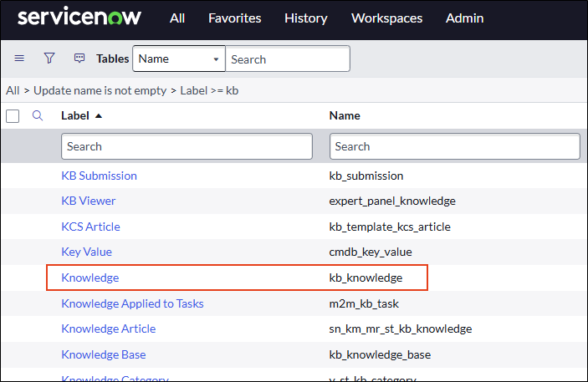Open the KB Submission table link
This screenshot has height=382, width=588.
click(x=99, y=176)
